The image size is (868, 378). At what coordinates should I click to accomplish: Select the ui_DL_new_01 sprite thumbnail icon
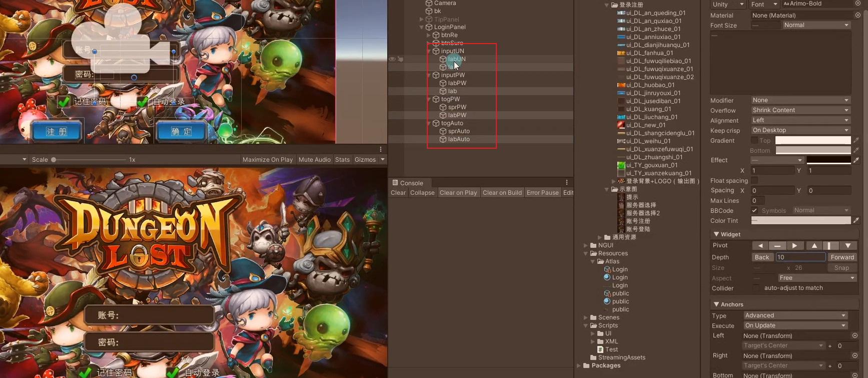point(621,125)
